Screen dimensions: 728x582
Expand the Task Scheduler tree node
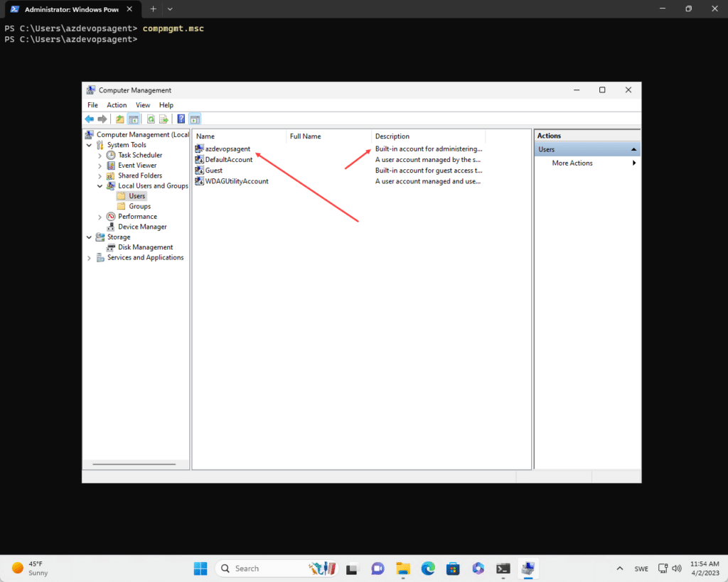pyautogui.click(x=100, y=156)
